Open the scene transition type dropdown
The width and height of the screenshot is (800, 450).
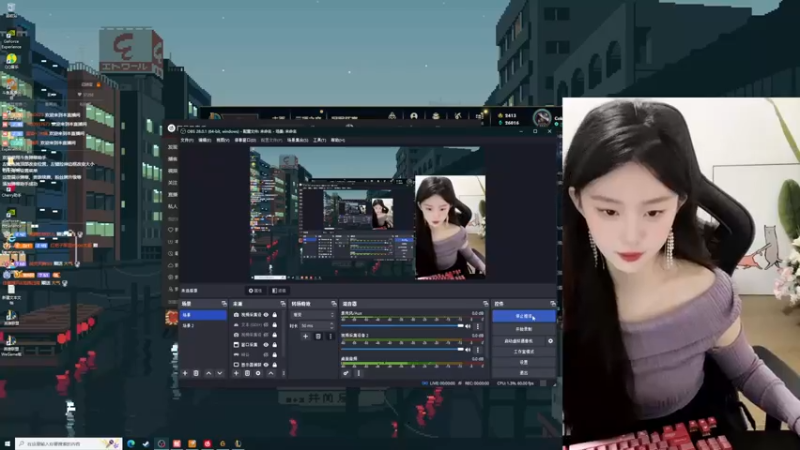(313, 315)
